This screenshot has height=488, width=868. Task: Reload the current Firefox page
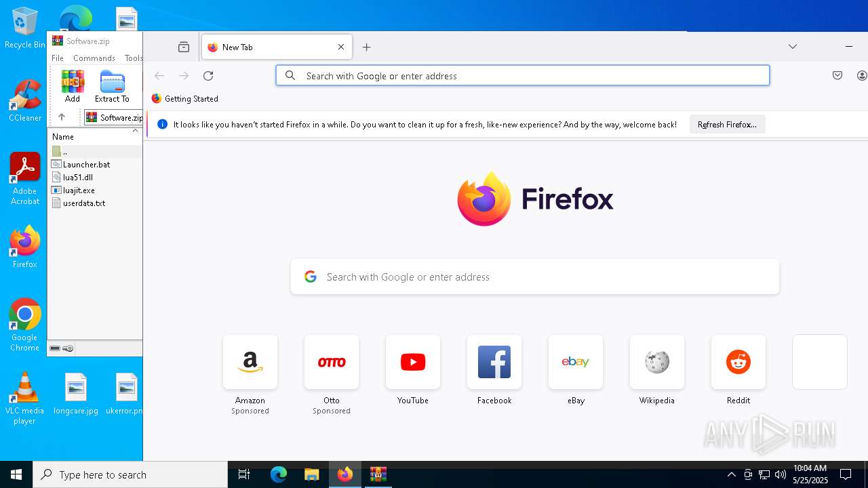208,76
